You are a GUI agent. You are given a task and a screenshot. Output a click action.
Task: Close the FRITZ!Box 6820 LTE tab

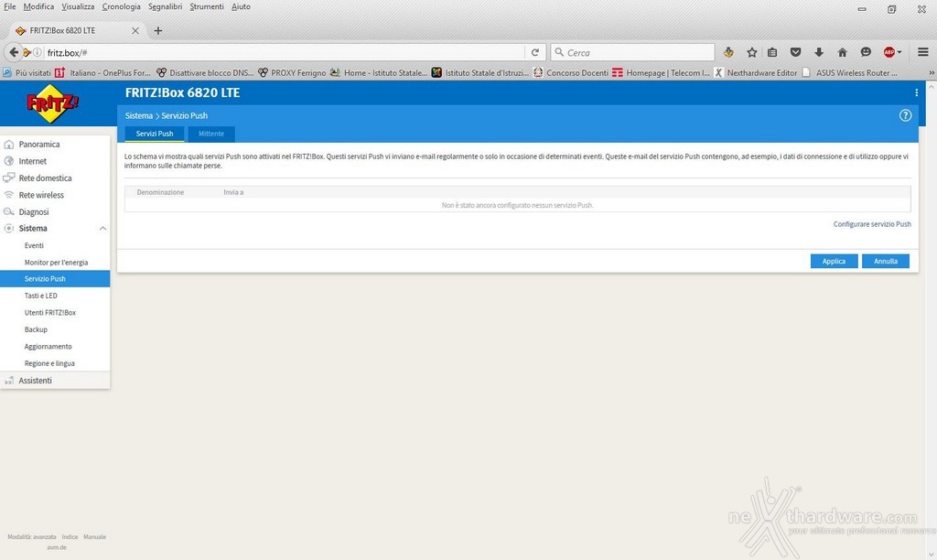135,30
